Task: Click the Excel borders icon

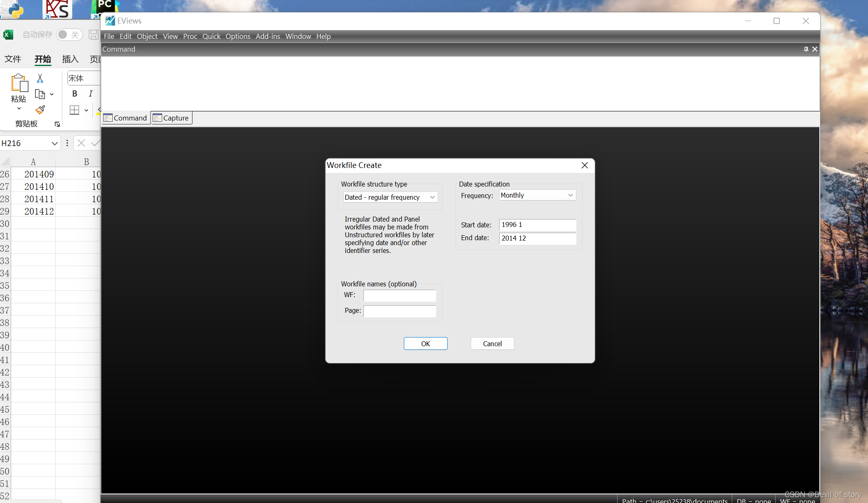Action: 74,110
